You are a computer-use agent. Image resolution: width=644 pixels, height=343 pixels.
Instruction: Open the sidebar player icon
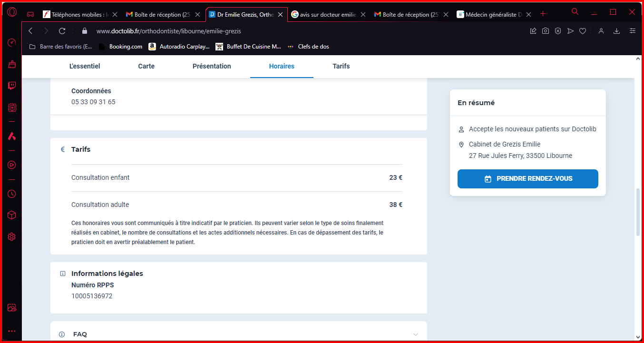click(12, 165)
